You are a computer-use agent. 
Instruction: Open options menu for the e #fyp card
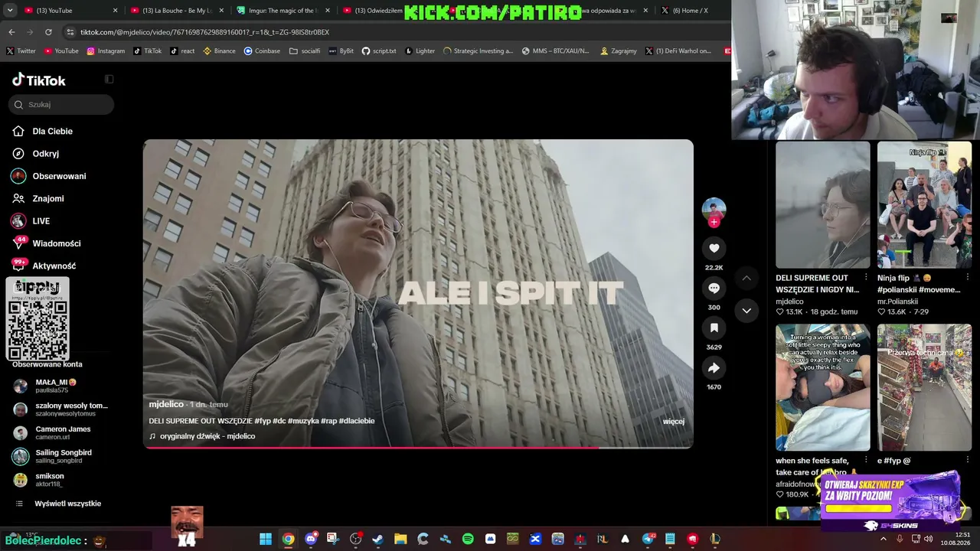tap(968, 460)
